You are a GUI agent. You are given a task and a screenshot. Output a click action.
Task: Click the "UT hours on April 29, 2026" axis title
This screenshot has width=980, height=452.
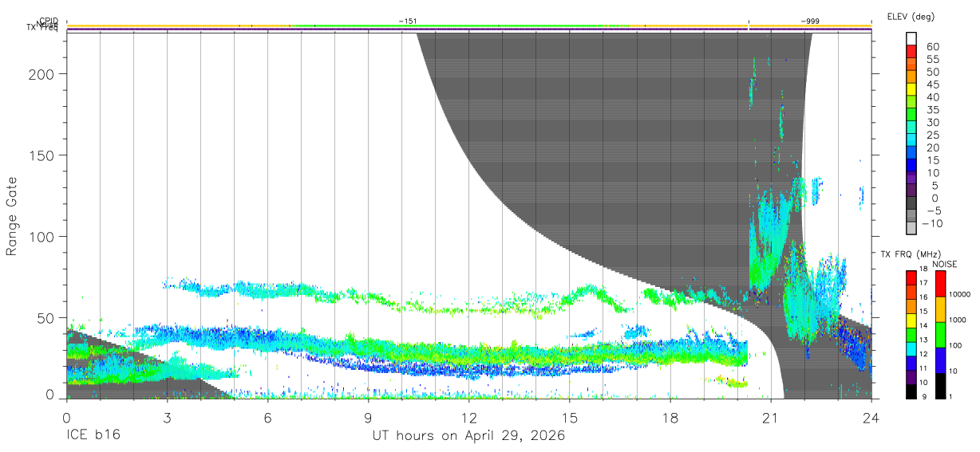[x=468, y=436]
